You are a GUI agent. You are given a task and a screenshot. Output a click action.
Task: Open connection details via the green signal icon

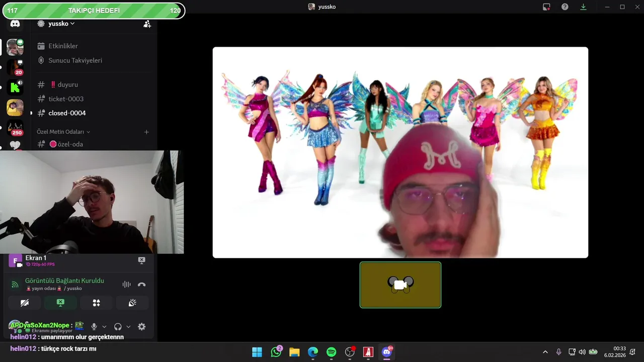[x=15, y=284]
